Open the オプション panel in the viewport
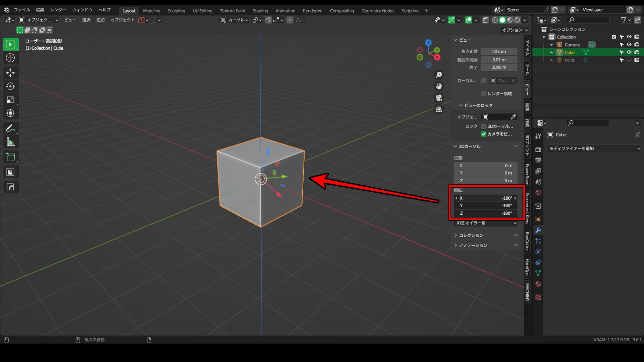The width and height of the screenshot is (644, 362). click(514, 30)
